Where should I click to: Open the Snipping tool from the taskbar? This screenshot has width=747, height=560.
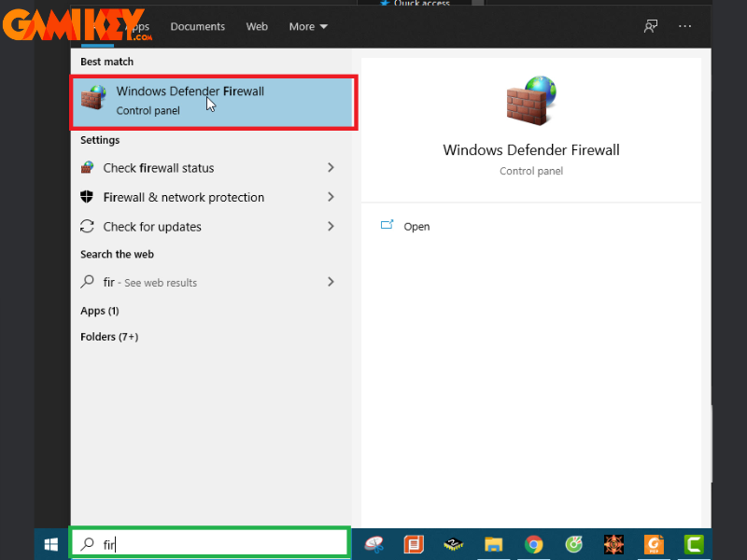click(x=372, y=544)
